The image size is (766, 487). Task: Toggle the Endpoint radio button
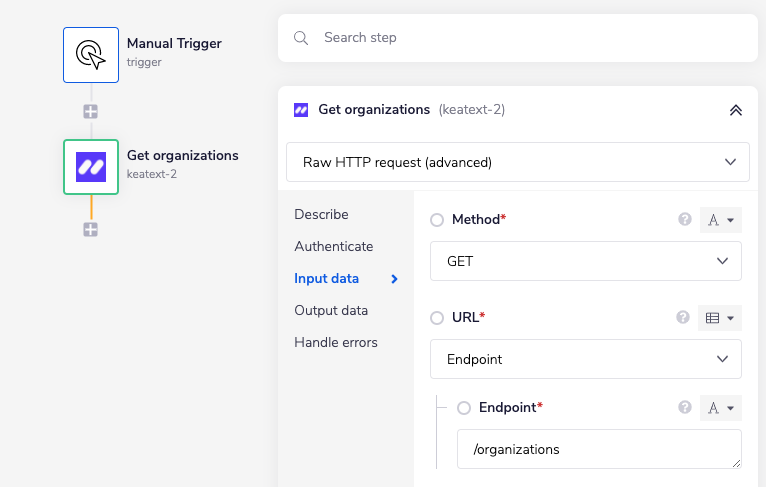click(x=464, y=408)
